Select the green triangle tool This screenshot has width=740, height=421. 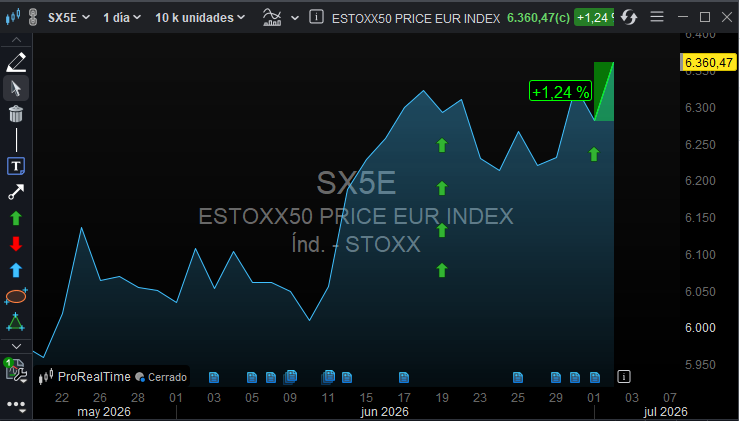click(16, 322)
